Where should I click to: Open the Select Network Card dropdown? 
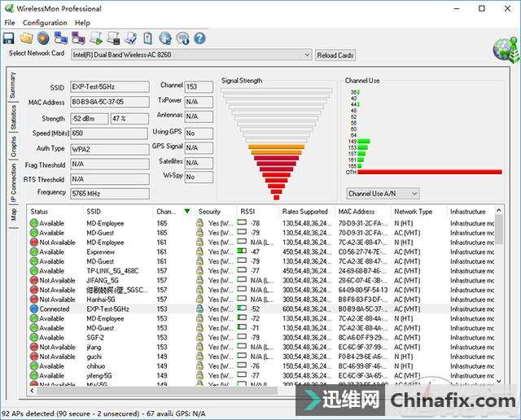click(306, 55)
